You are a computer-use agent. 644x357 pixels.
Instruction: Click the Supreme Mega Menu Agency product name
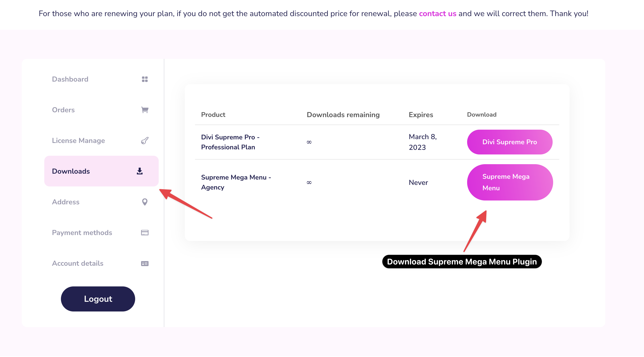235,182
